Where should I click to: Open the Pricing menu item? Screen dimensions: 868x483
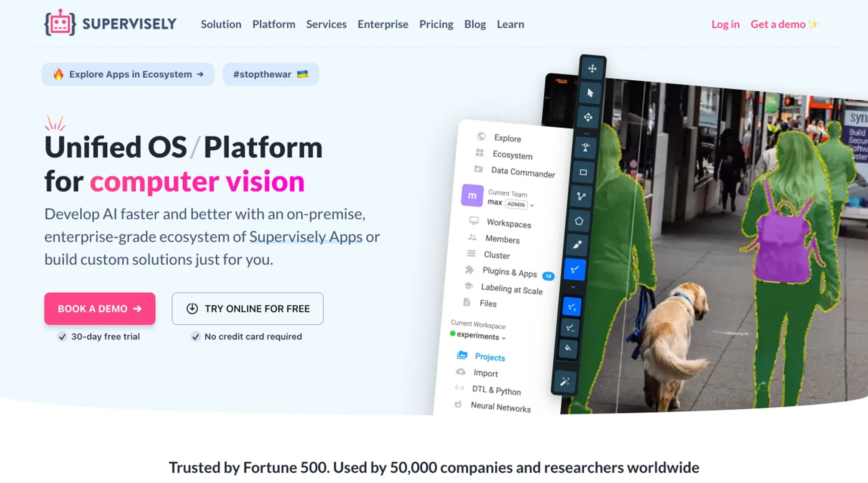pos(436,24)
